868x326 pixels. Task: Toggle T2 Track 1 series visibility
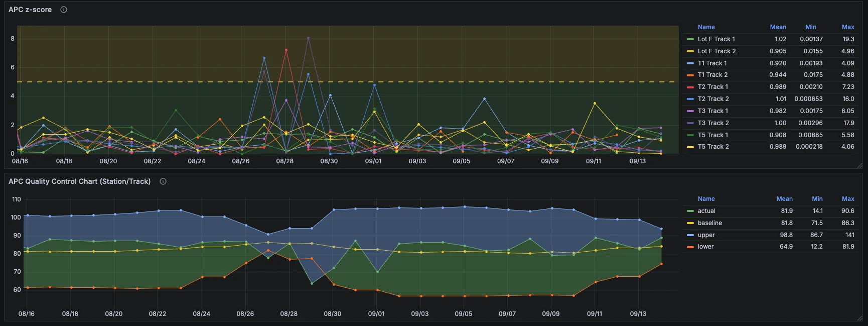(x=712, y=87)
